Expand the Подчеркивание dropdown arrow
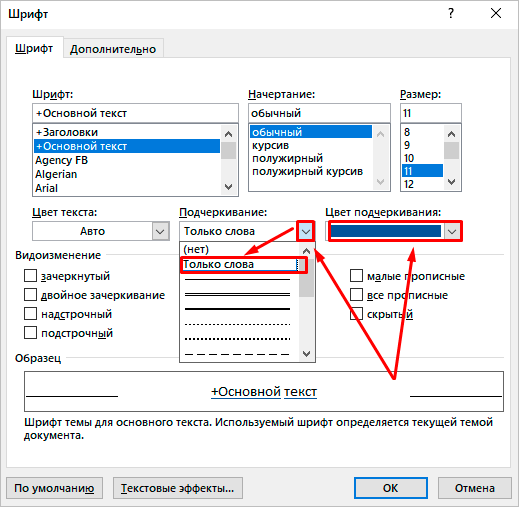 point(306,231)
